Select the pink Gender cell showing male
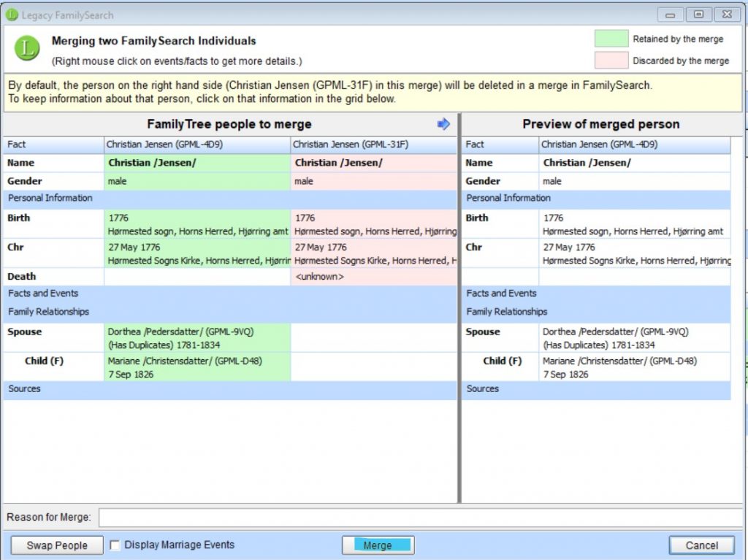748x560 pixels. coord(373,181)
